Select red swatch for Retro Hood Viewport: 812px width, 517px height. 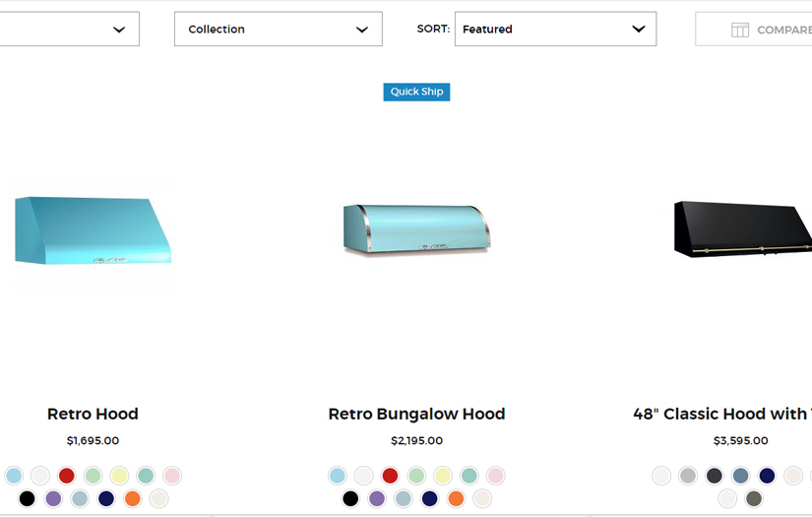[66, 476]
